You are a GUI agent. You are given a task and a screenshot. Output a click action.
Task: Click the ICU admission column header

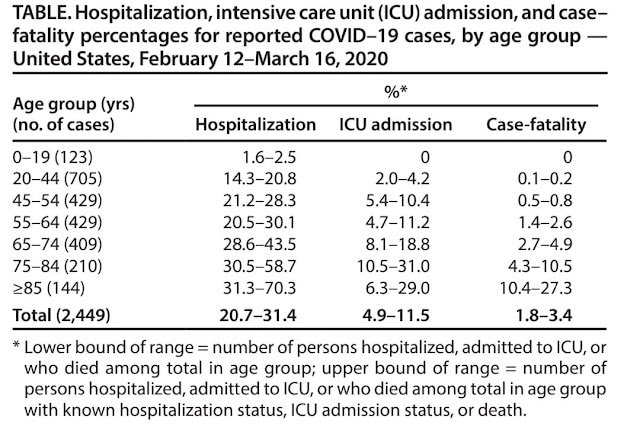click(x=396, y=124)
